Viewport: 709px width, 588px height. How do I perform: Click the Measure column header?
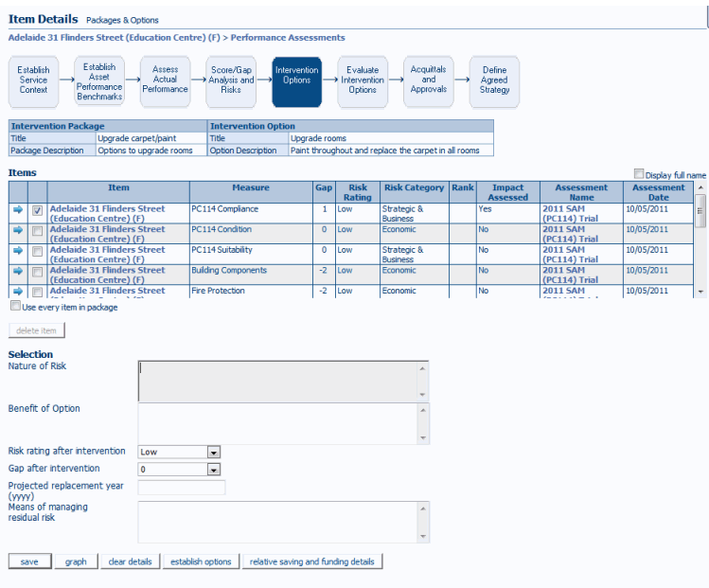(251, 192)
